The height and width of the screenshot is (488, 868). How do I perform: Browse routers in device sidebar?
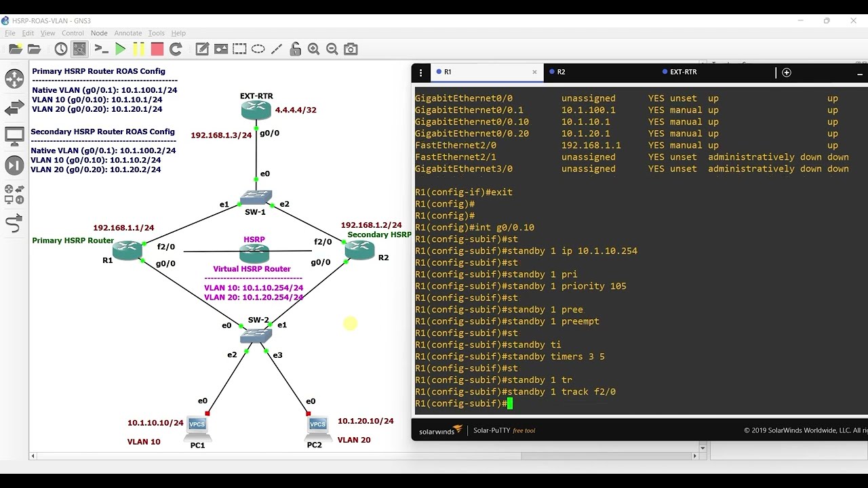[x=14, y=79]
